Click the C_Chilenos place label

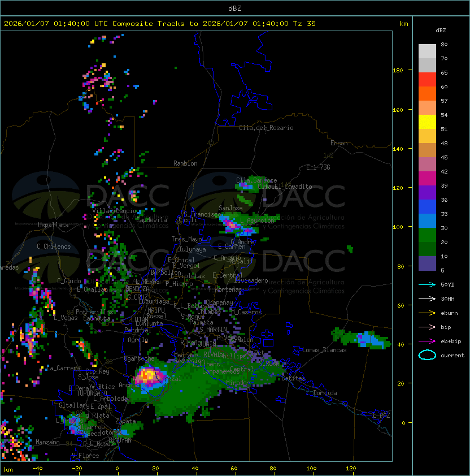pos(54,246)
